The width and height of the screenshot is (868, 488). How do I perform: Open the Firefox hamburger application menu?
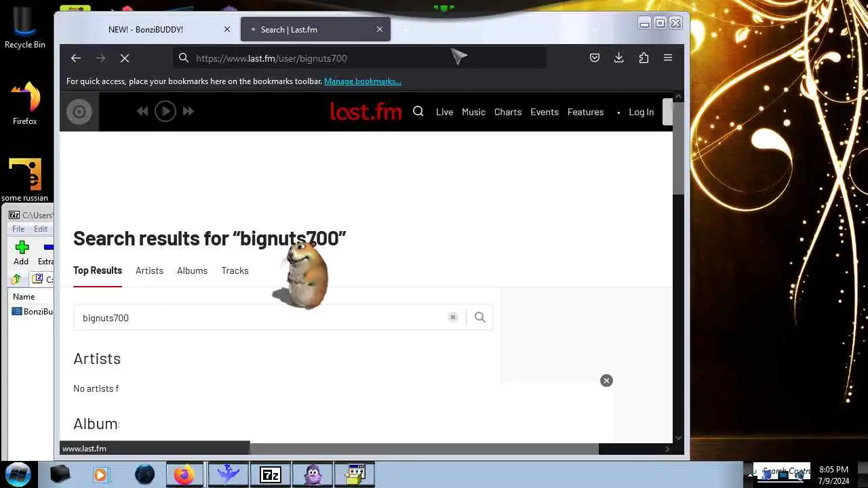668,58
